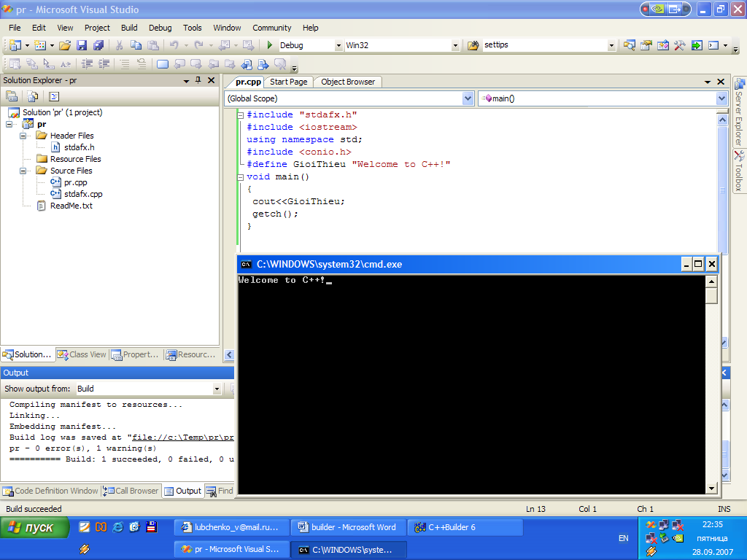Open the Debug configuration dropdown
The width and height of the screenshot is (747, 560).
tap(338, 46)
